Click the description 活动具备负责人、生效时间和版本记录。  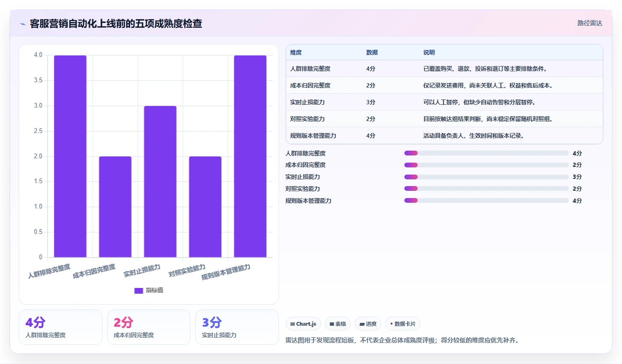[474, 136]
